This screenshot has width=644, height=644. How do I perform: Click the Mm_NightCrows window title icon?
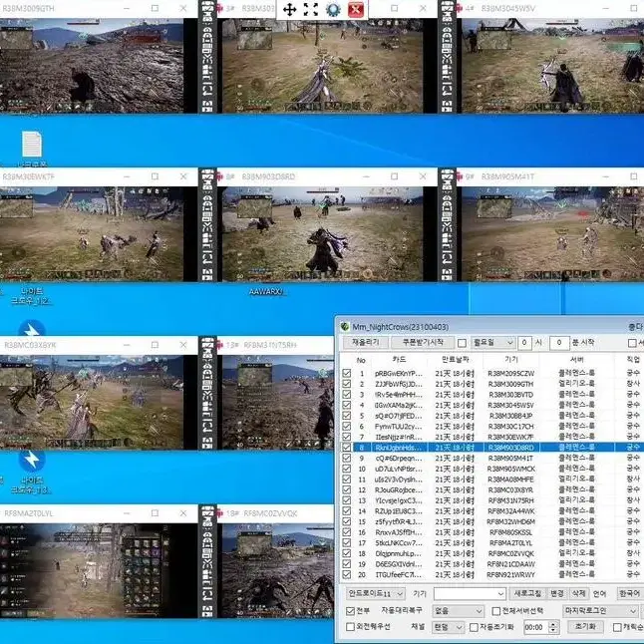345,327
